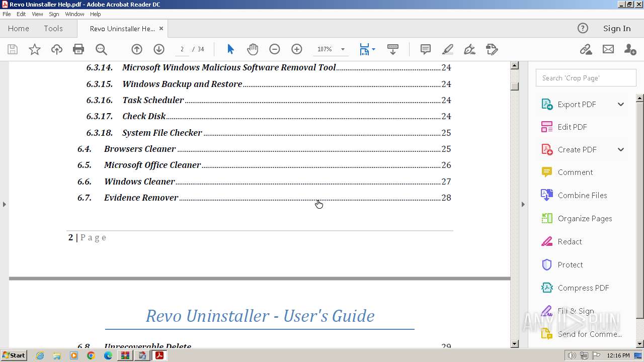Open the sign document pen tool

click(x=469, y=49)
